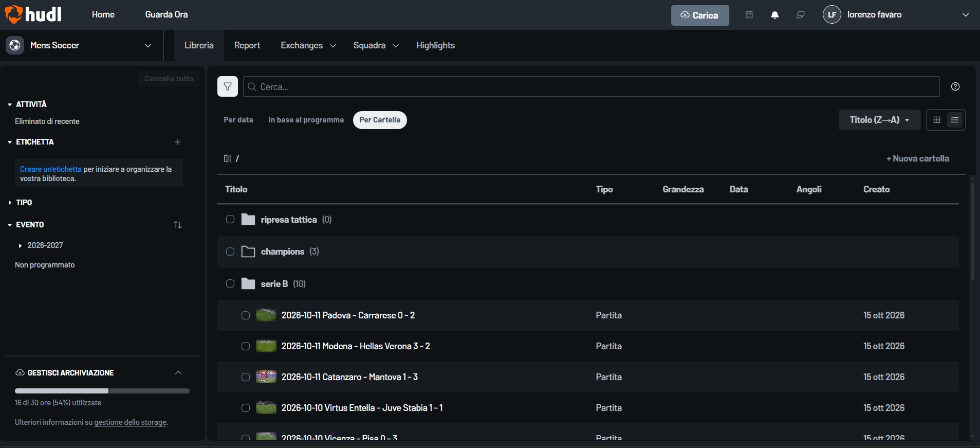The height and width of the screenshot is (448, 980).
Task: Switch to list view layout
Action: 955,120
